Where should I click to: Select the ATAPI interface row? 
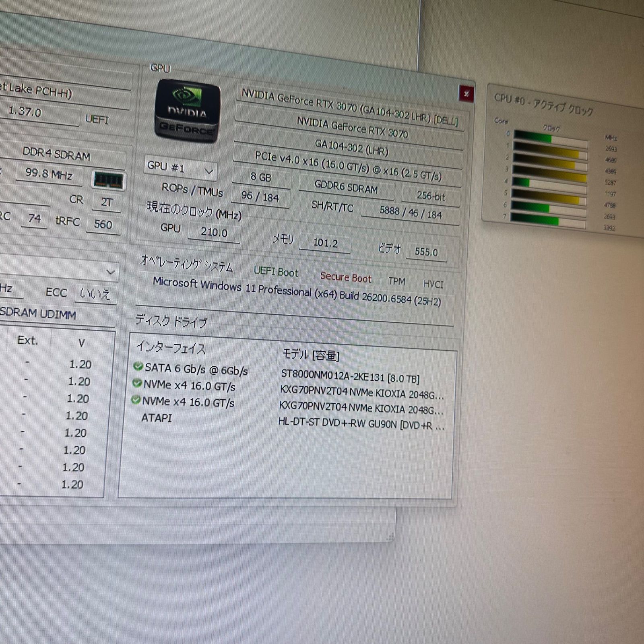tap(157, 418)
